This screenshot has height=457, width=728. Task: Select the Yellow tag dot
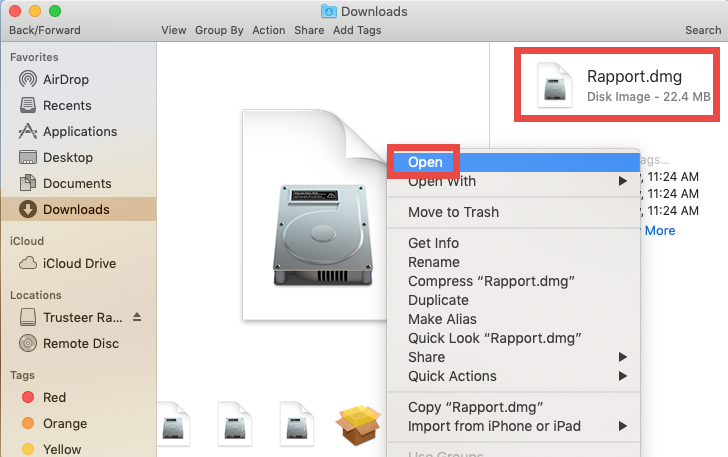(28, 449)
